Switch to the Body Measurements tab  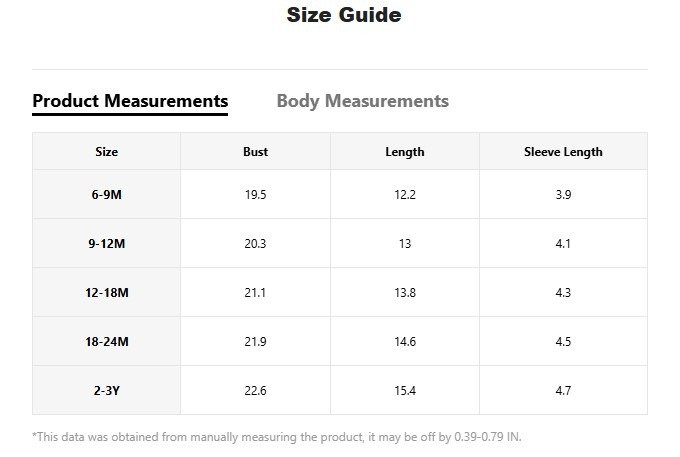click(x=362, y=101)
